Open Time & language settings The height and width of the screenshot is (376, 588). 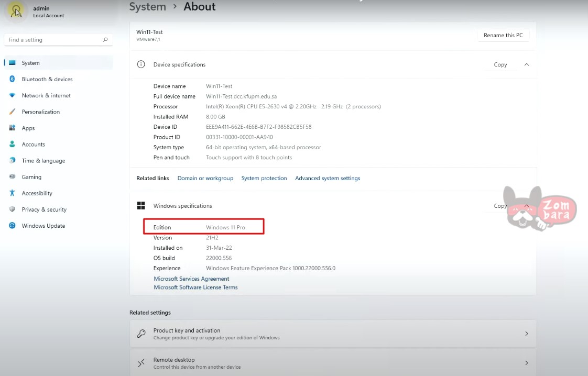[x=58, y=160]
